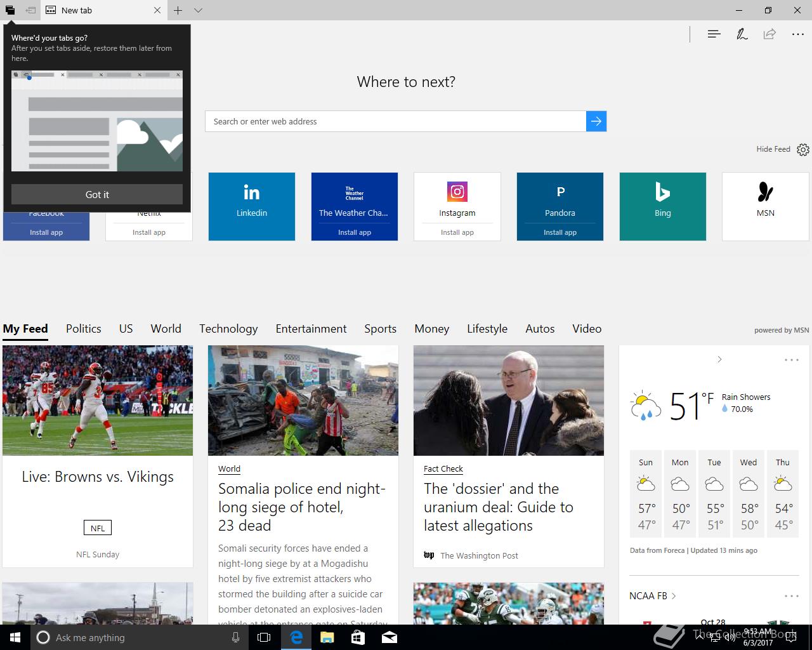The image size is (812, 650).
Task: Expand the weather location chevron
Action: click(719, 359)
